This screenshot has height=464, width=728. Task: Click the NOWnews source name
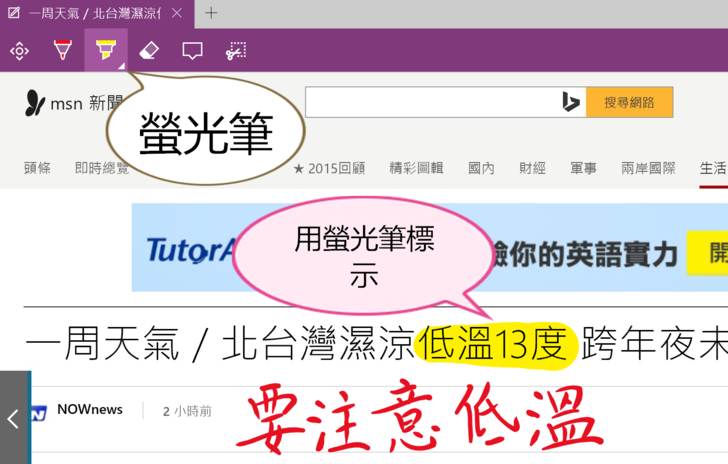tap(90, 409)
